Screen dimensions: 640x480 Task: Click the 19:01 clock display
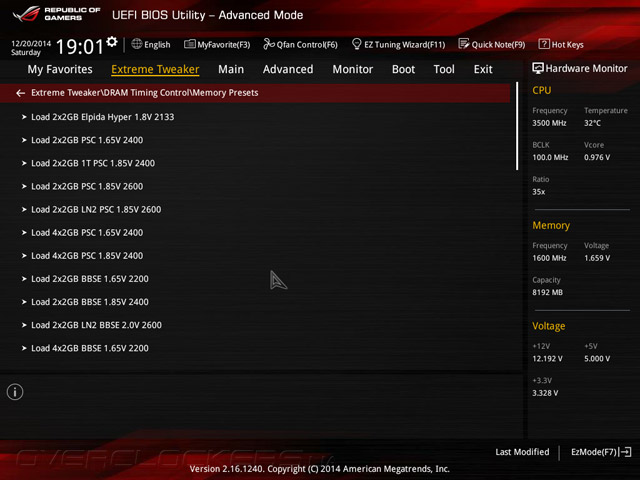click(x=80, y=47)
